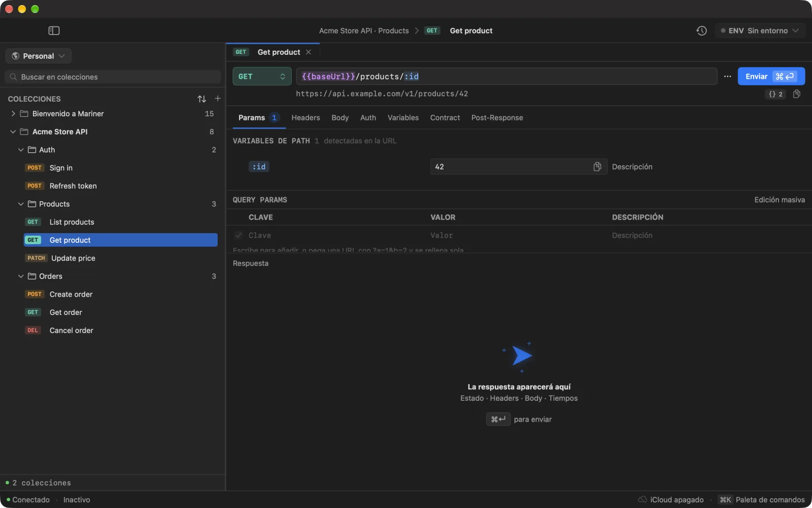Open the GET HTTP method dropdown
This screenshot has height=508, width=812.
click(262, 76)
